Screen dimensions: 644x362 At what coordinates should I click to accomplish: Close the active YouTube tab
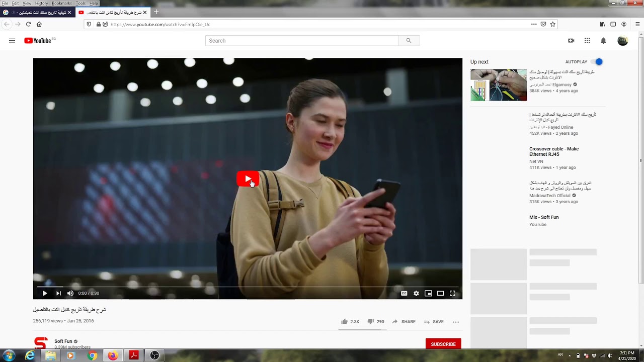pyautogui.click(x=145, y=12)
